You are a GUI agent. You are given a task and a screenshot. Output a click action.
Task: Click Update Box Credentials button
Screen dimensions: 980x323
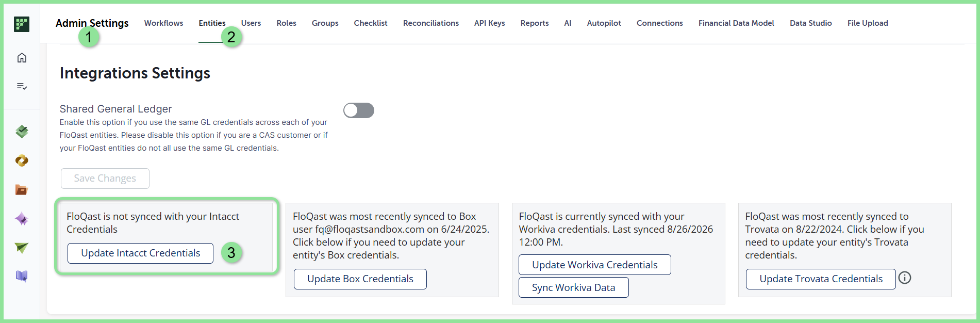coord(360,279)
